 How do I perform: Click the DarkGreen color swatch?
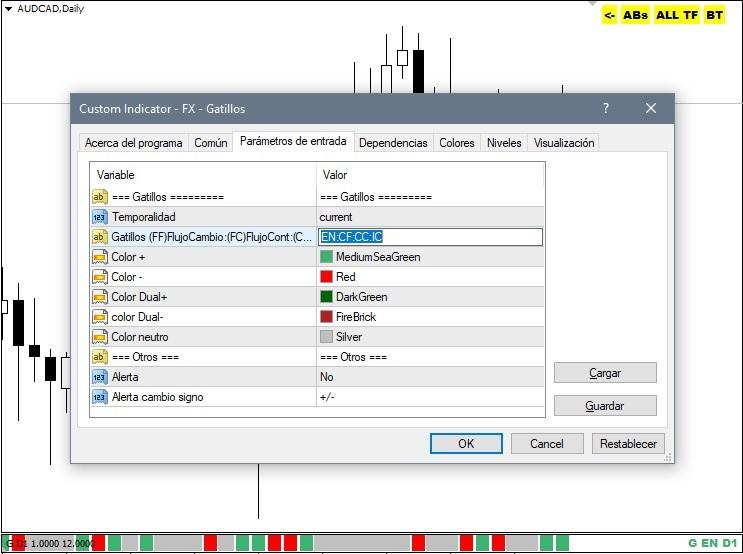pos(326,297)
